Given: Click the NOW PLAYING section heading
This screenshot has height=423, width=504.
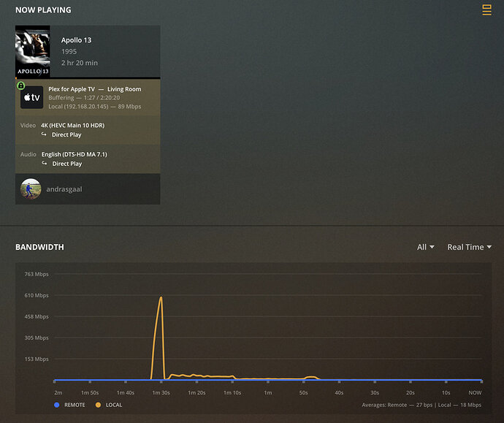Looking at the screenshot, I should click(43, 10).
